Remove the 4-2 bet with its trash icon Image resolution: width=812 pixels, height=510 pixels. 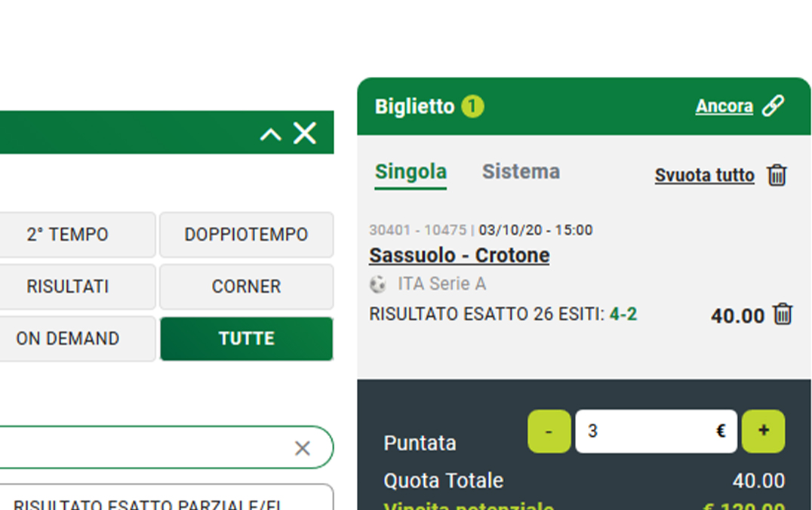tap(783, 314)
